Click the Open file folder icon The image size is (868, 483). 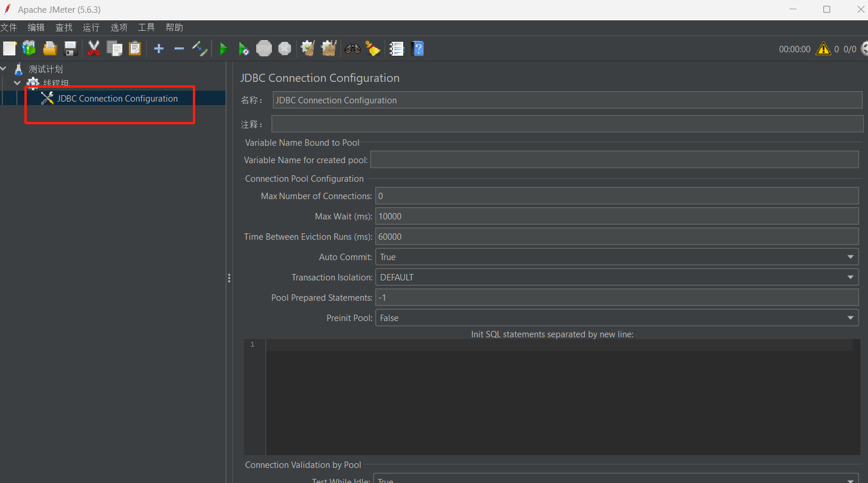(x=50, y=49)
